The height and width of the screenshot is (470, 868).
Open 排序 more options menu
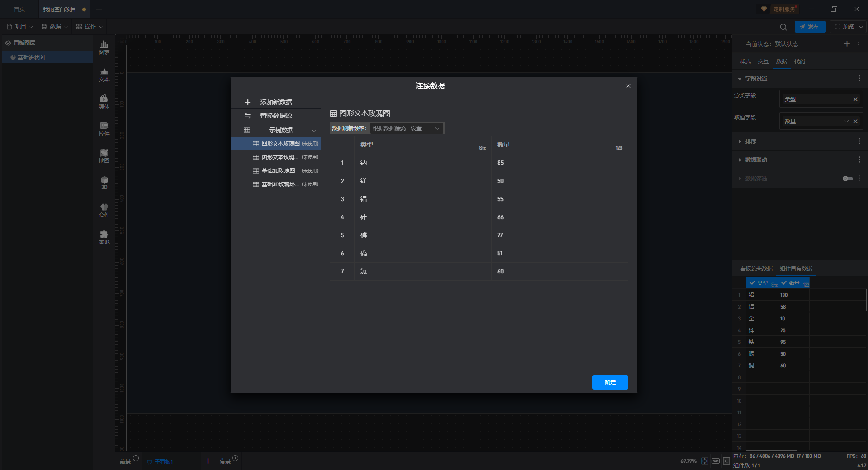(x=859, y=141)
